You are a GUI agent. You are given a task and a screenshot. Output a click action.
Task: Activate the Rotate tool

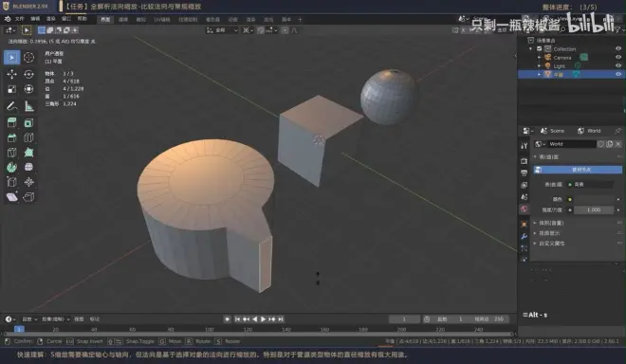click(x=28, y=74)
